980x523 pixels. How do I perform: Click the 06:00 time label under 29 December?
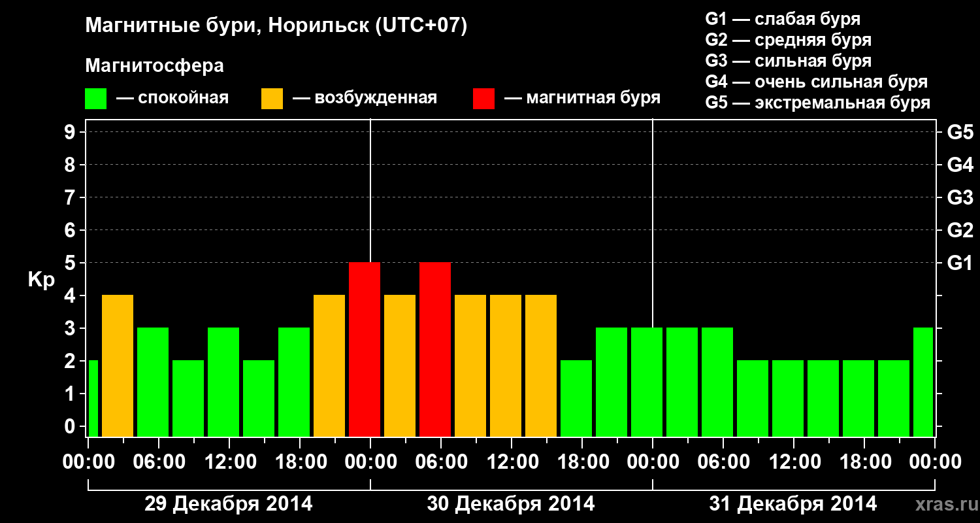pos(159,462)
